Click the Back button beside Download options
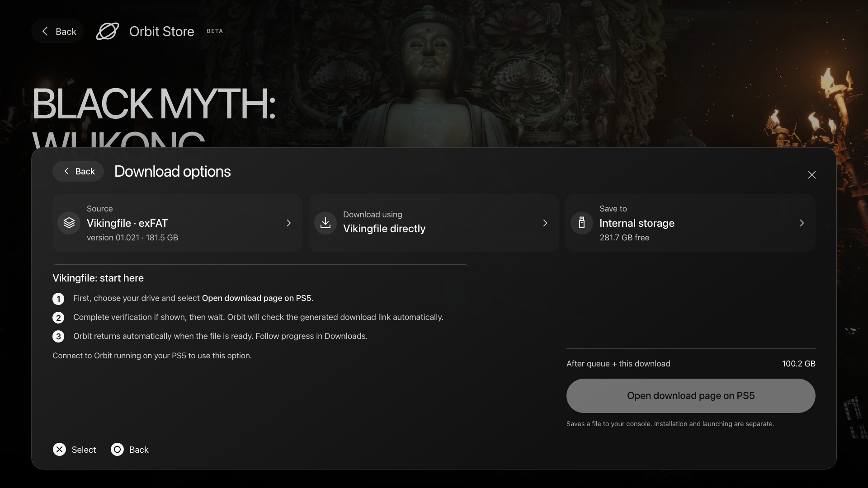Viewport: 868px width, 488px height. [x=78, y=171]
